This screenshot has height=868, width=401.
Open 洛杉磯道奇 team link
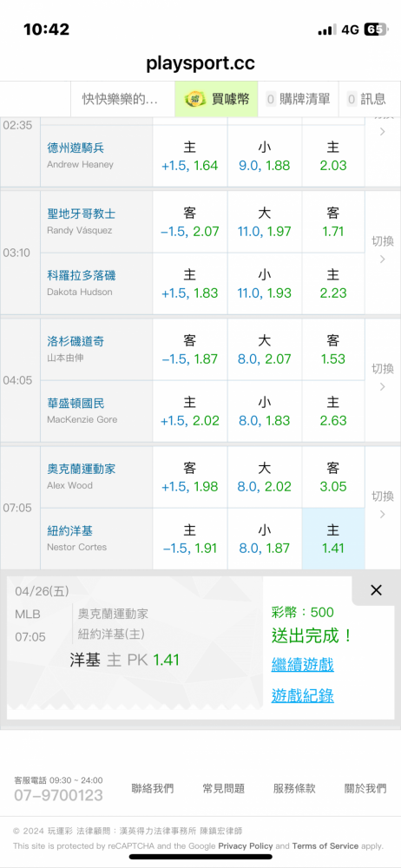pos(76,341)
